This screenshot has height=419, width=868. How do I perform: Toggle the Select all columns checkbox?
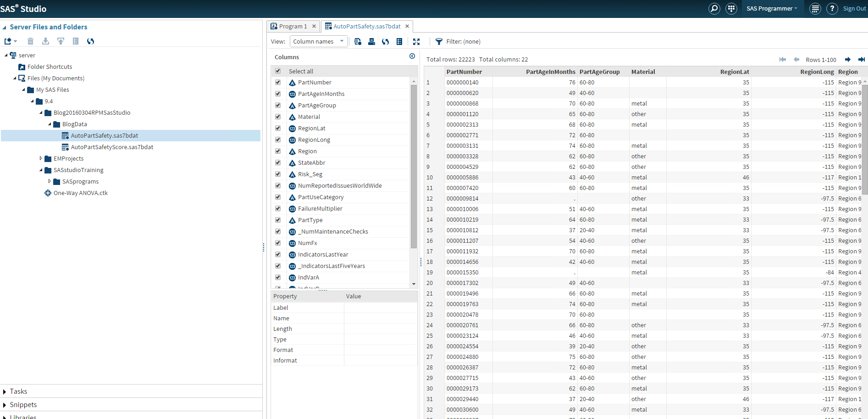click(278, 71)
